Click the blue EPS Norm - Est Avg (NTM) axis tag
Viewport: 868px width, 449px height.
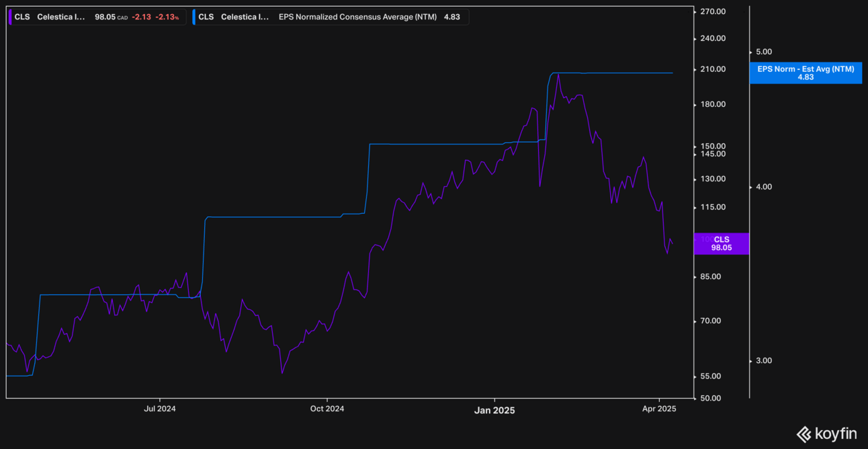click(x=806, y=73)
